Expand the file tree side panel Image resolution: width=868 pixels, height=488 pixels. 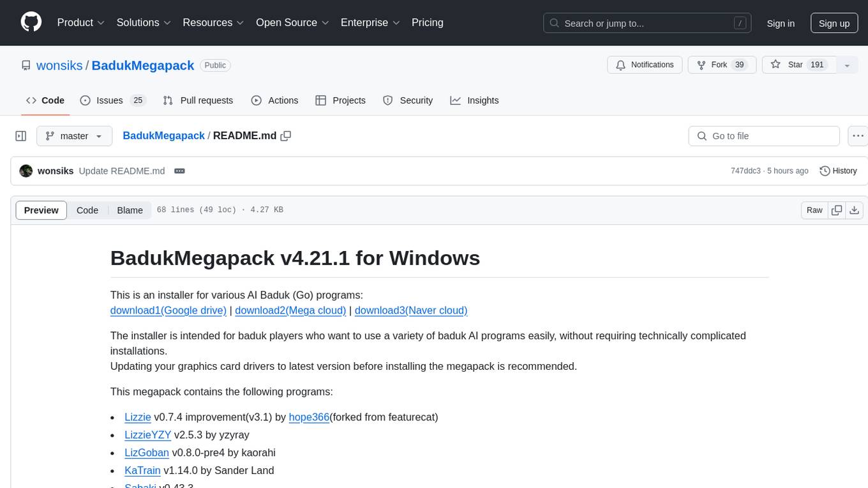(x=21, y=136)
